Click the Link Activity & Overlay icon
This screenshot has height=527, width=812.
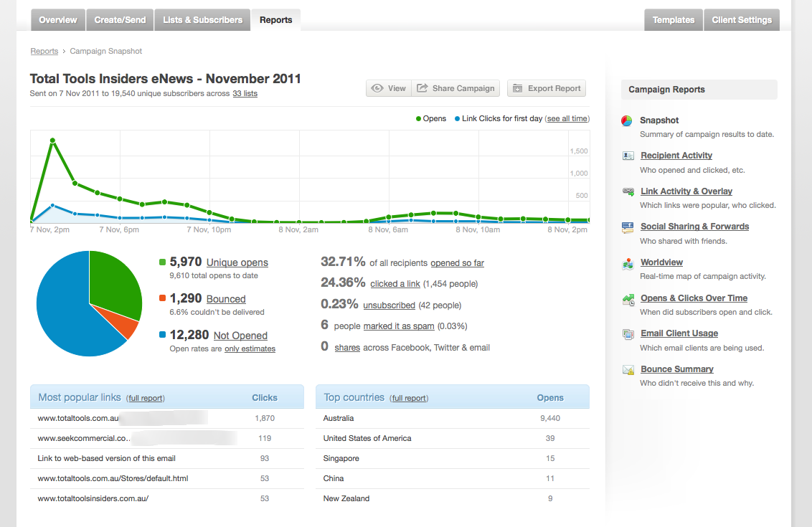[x=627, y=191]
